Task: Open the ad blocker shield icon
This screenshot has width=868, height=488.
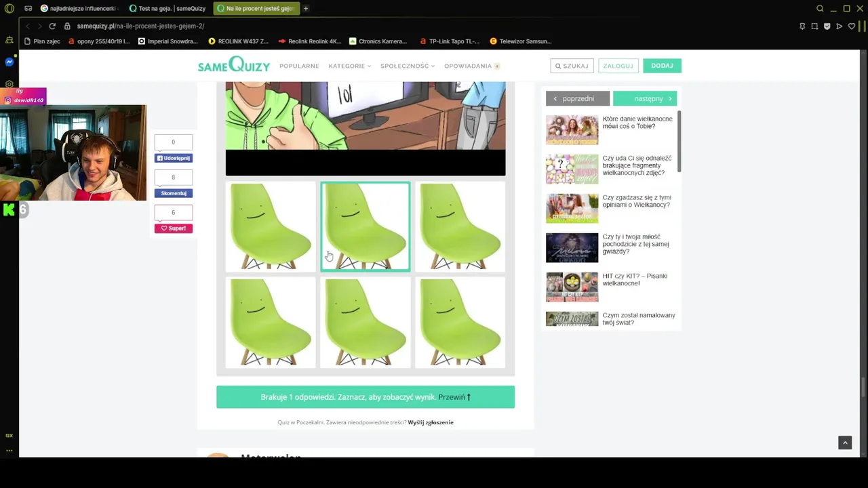Action: [827, 26]
